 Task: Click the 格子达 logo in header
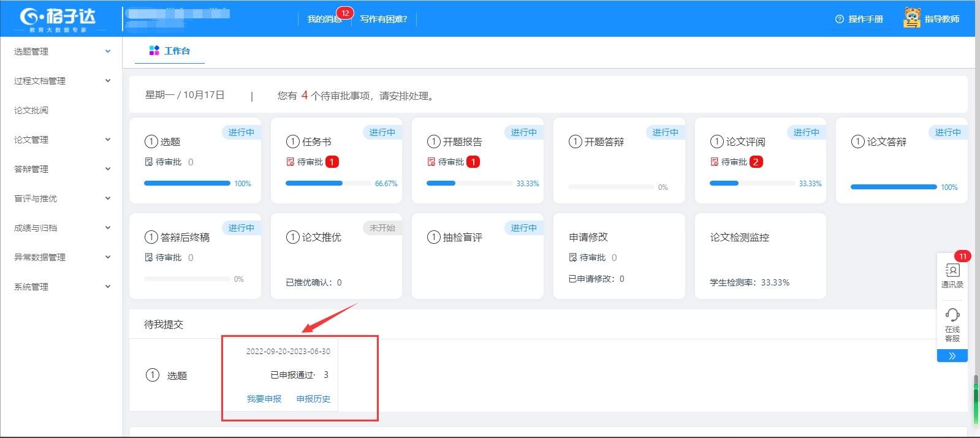(58, 18)
